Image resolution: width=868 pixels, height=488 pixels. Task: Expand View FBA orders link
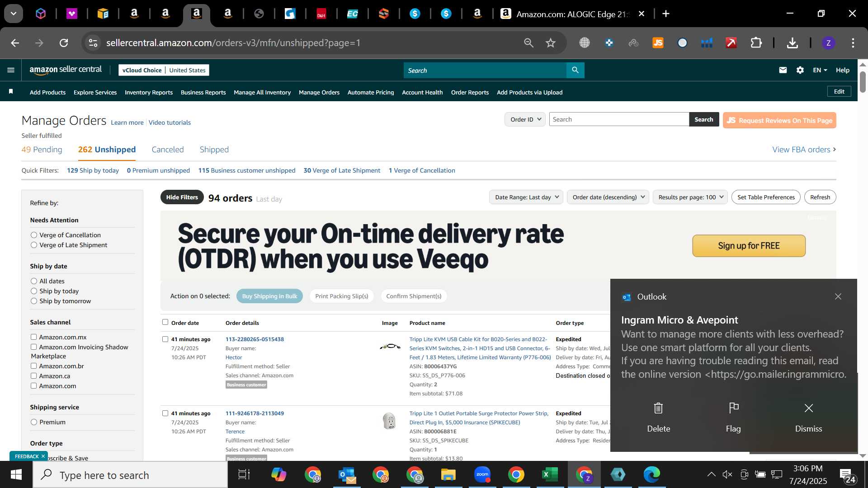pos(804,150)
